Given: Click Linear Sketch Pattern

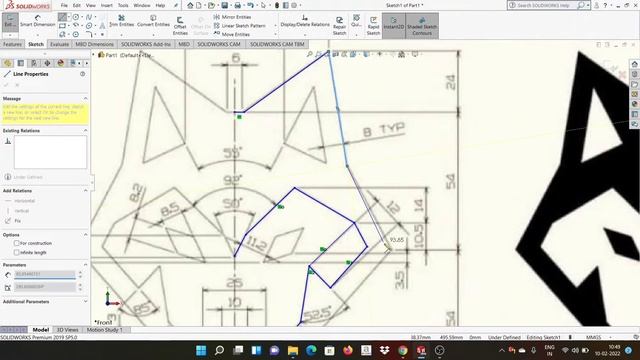Looking at the screenshot, I should [x=240, y=26].
